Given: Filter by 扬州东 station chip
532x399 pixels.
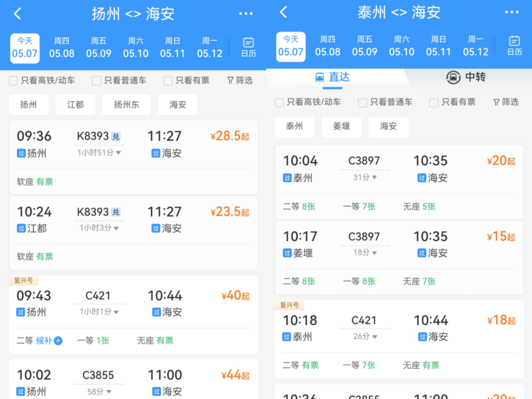Looking at the screenshot, I should click(x=127, y=105).
